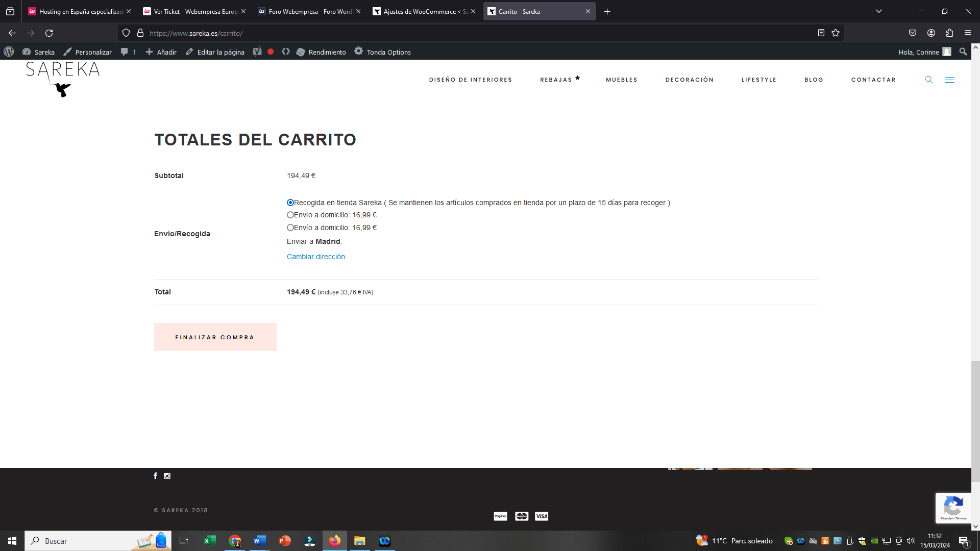Click Editar la página in admin bar

coord(215,52)
